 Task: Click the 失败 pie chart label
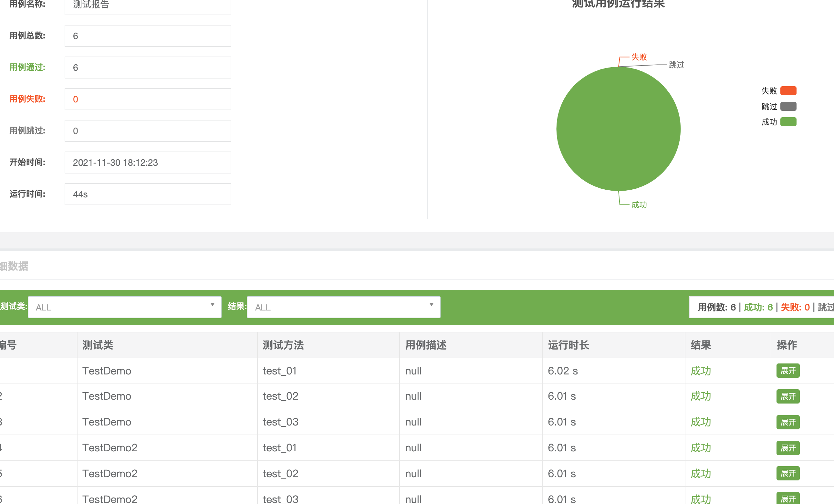click(x=639, y=57)
